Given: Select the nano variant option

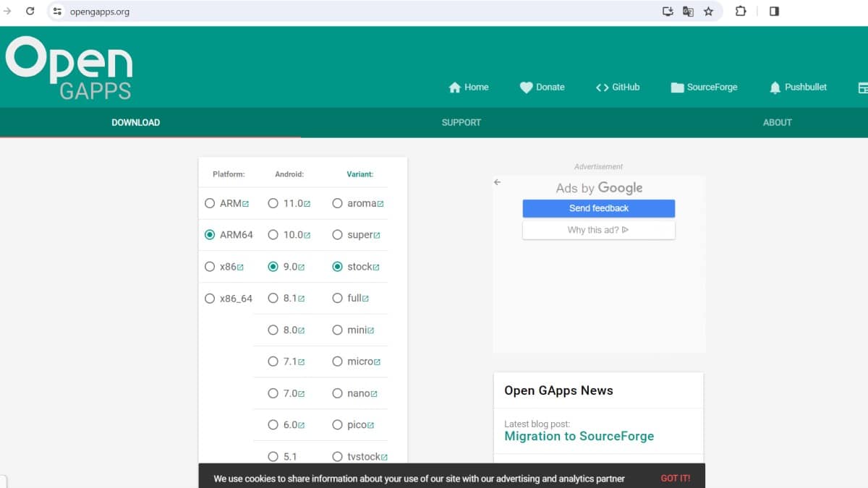Looking at the screenshot, I should [337, 393].
